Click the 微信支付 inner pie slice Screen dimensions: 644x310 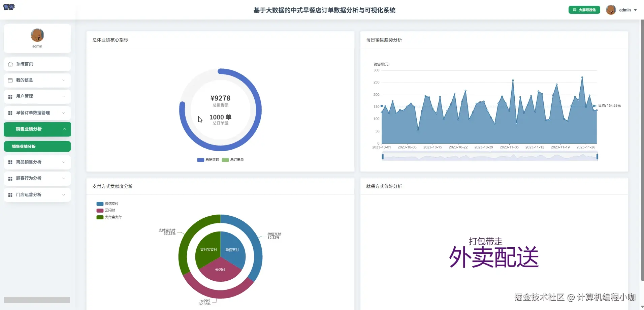click(233, 250)
